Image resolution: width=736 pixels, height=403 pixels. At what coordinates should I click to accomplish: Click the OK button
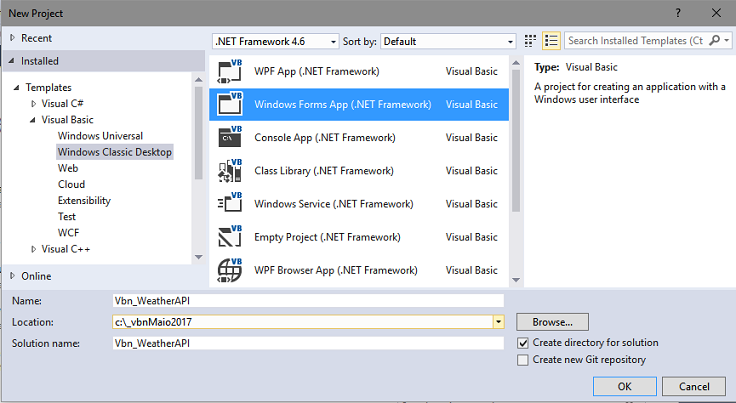pos(624,387)
